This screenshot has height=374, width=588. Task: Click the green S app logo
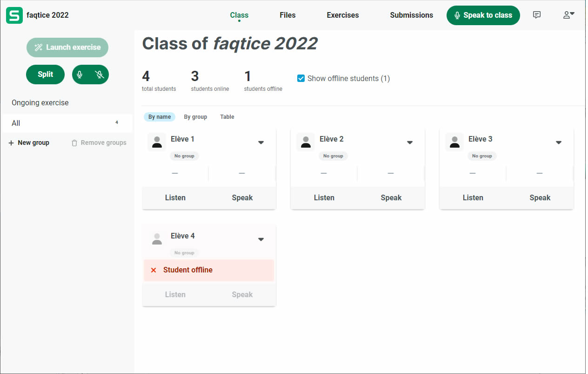point(14,15)
